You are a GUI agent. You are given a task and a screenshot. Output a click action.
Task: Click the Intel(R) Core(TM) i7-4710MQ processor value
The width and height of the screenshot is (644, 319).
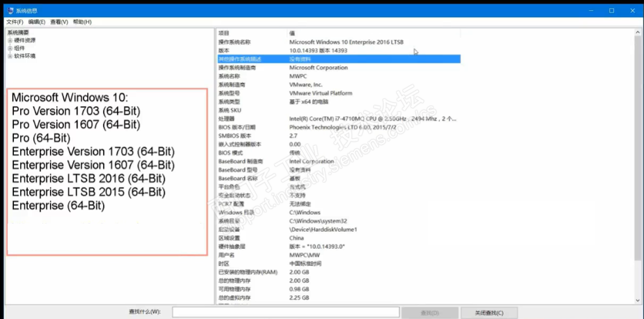(372, 119)
